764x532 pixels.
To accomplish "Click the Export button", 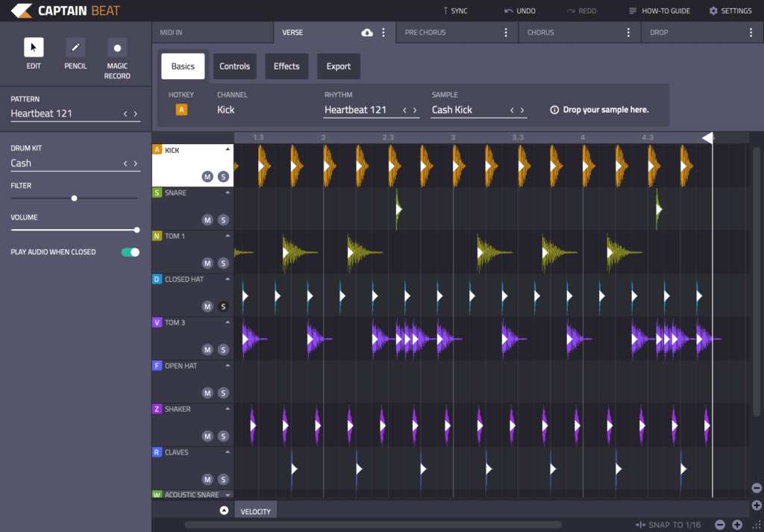I will 338,66.
